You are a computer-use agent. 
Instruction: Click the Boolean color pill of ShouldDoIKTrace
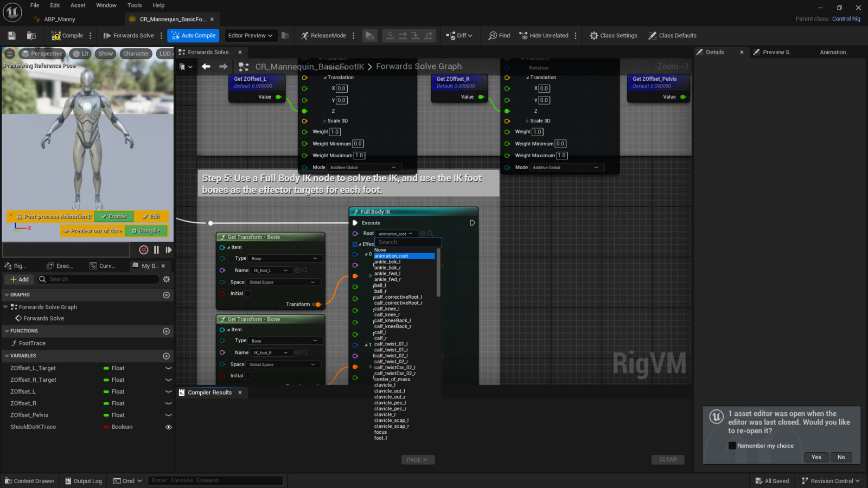click(x=106, y=427)
